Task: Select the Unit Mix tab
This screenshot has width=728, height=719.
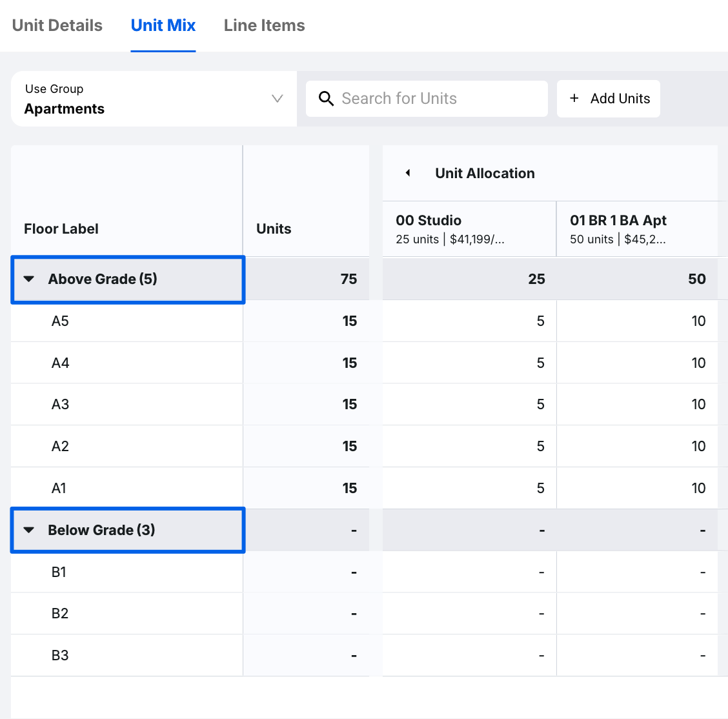Action: pyautogui.click(x=163, y=26)
